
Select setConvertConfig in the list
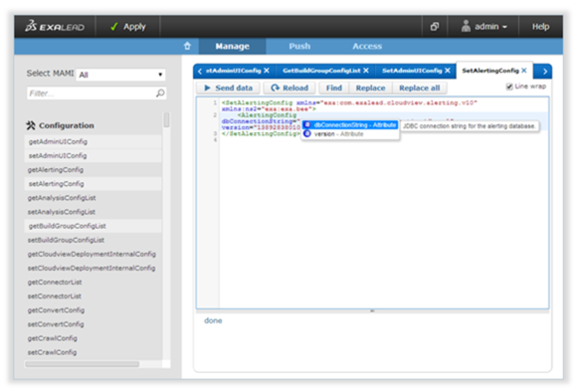93,324
